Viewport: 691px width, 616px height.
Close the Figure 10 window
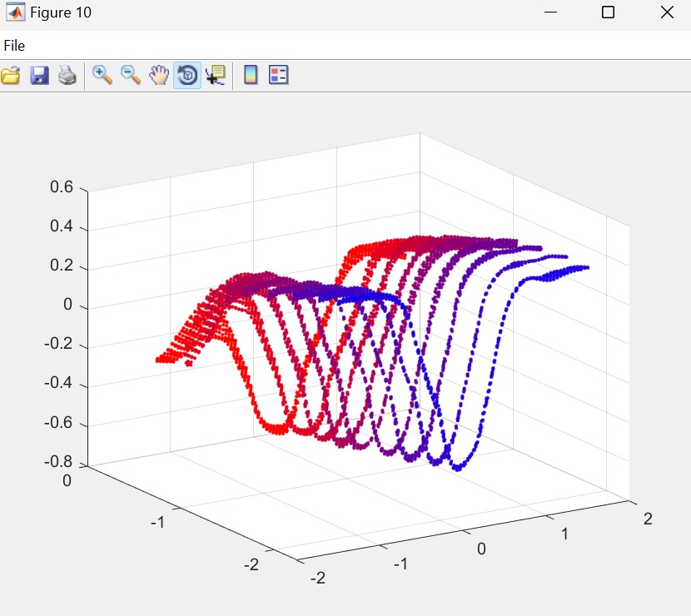(x=666, y=12)
